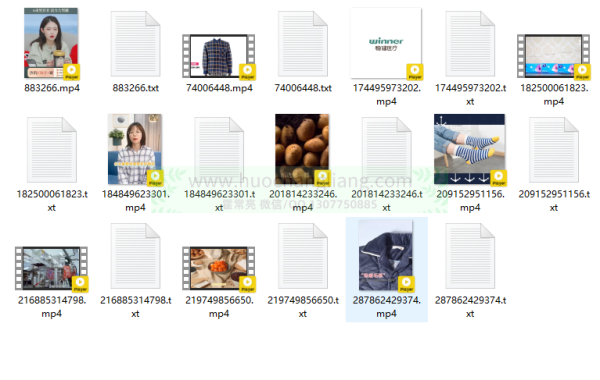Select striped socks video 209152951156.mp4
The image size is (600, 380).
click(x=470, y=149)
